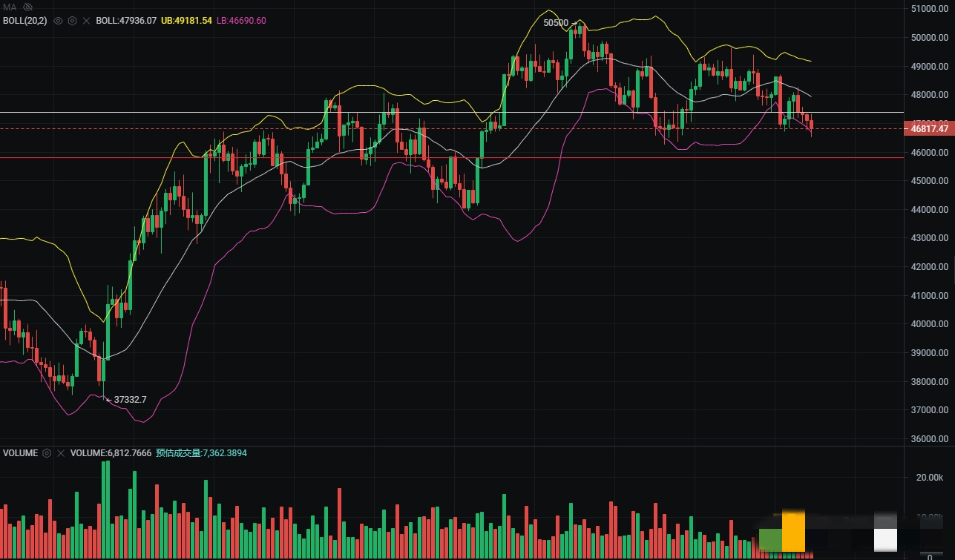This screenshot has height=560, width=955.
Task: Close the VOLUME indicator with its X icon
Action: [x=61, y=452]
